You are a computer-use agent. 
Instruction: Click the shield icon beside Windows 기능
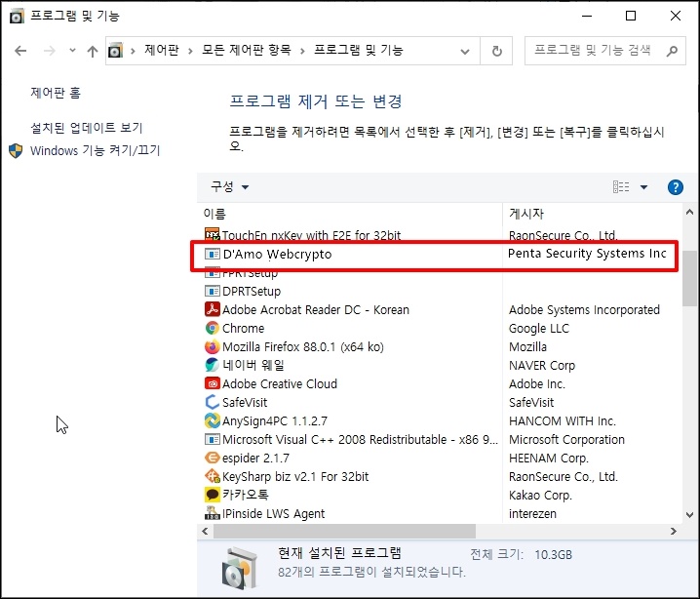pos(16,151)
